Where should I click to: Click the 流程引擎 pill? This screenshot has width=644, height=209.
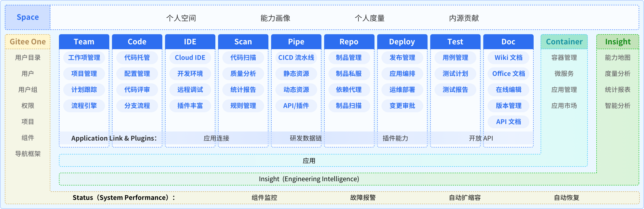tap(84, 106)
